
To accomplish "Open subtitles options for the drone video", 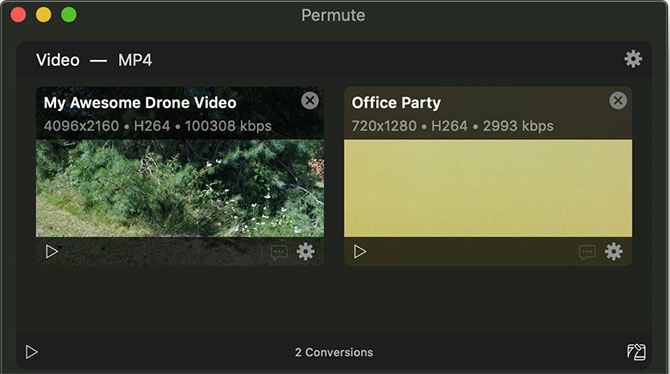I will click(279, 252).
